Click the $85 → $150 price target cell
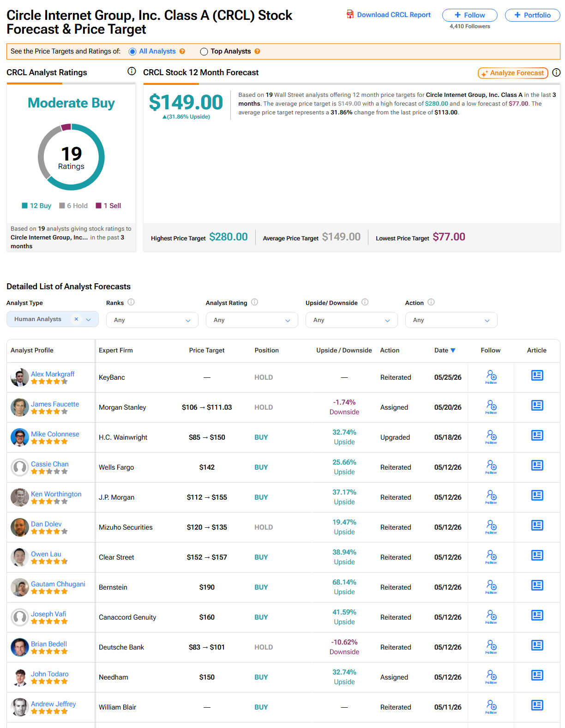This screenshot has height=728, width=565. [x=207, y=437]
